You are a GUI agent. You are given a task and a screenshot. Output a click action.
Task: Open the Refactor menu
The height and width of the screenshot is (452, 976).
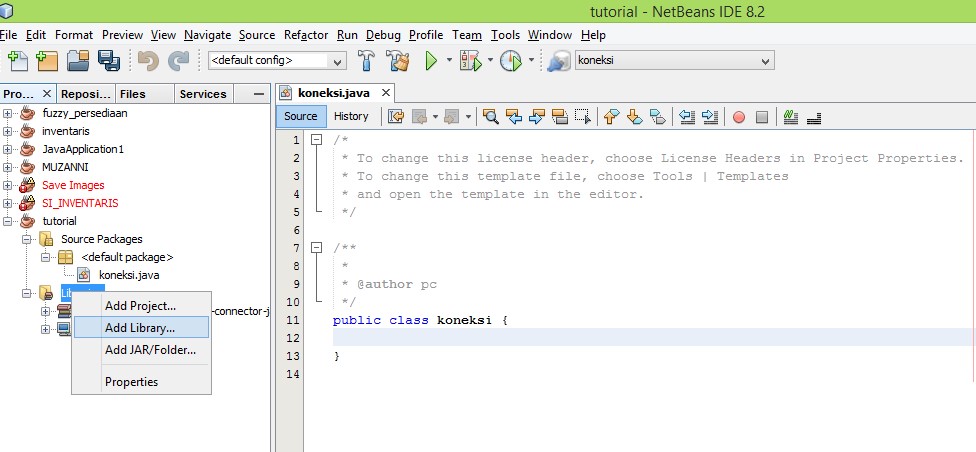(x=305, y=35)
